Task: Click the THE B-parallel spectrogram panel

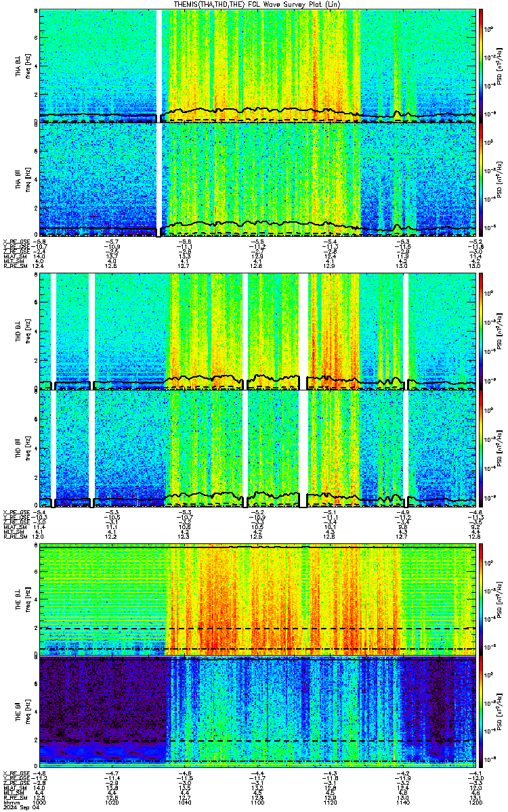Action: click(257, 712)
